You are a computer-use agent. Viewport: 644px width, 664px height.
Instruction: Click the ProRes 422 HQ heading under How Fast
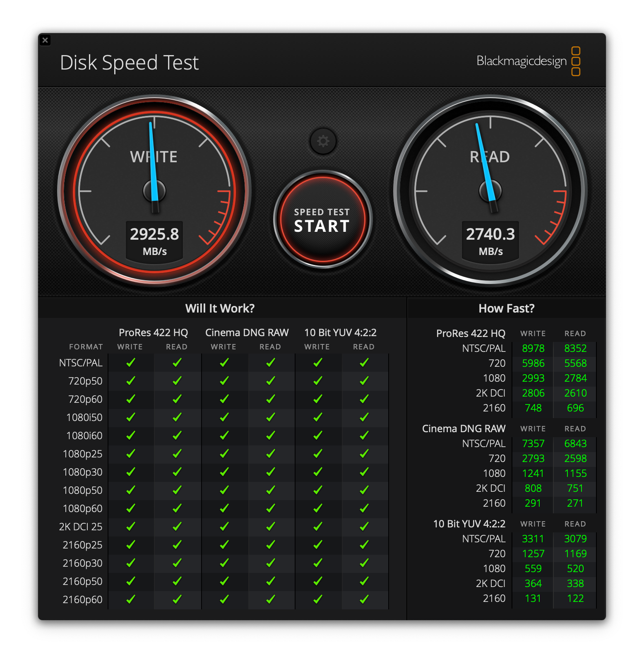[471, 334]
